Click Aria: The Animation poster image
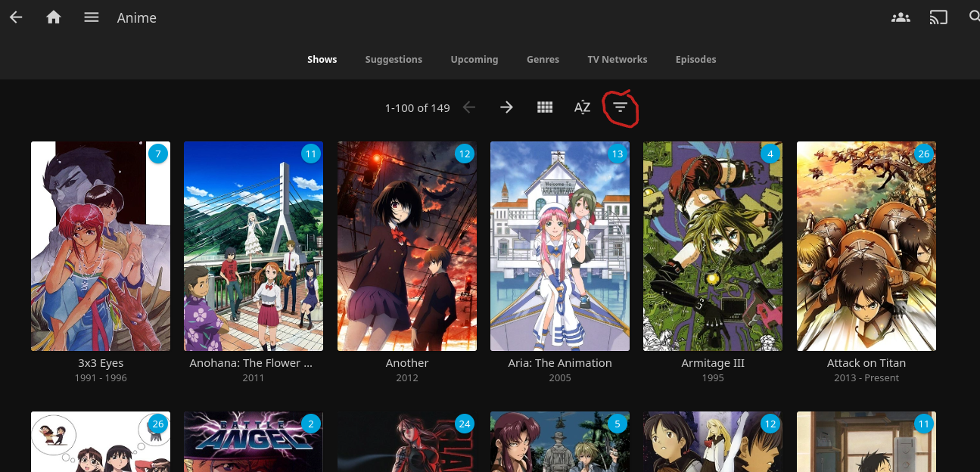This screenshot has height=472, width=980. point(560,246)
